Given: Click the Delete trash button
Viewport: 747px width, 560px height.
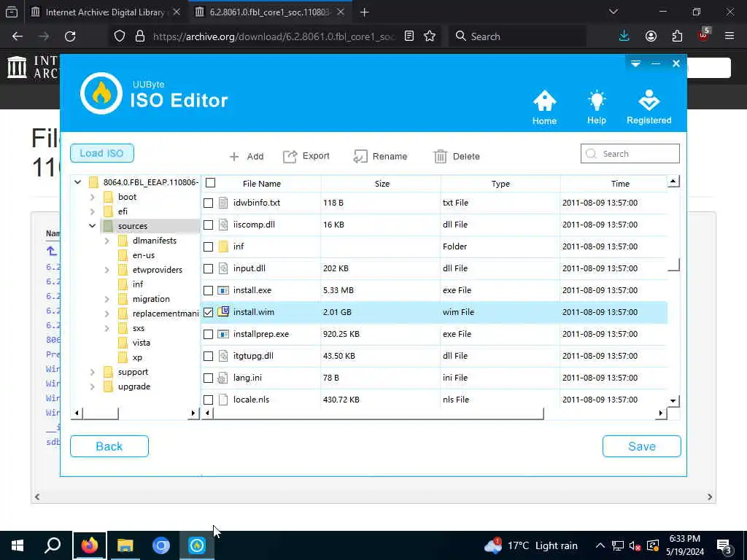Looking at the screenshot, I should pyautogui.click(x=457, y=156).
